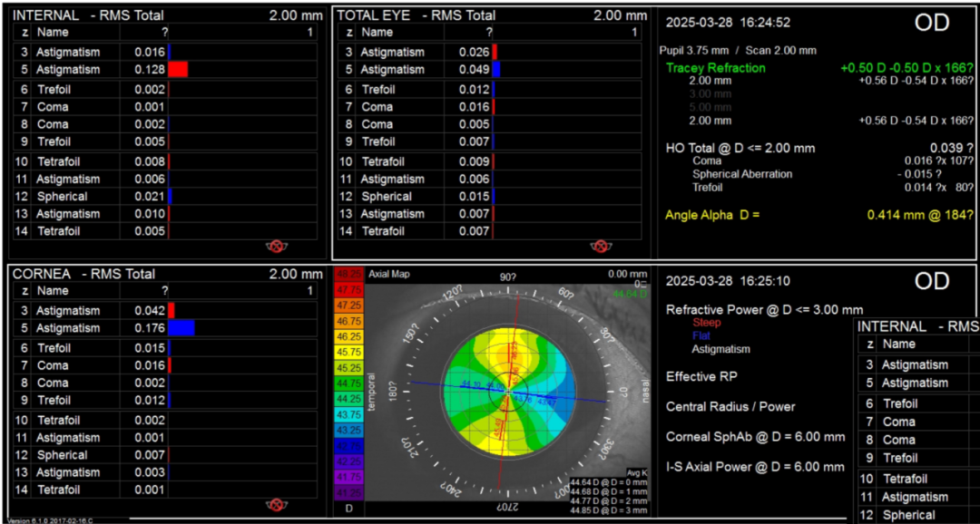The width and height of the screenshot is (980, 524).
Task: Click the "D" unit label below the color scale
Action: point(348,509)
